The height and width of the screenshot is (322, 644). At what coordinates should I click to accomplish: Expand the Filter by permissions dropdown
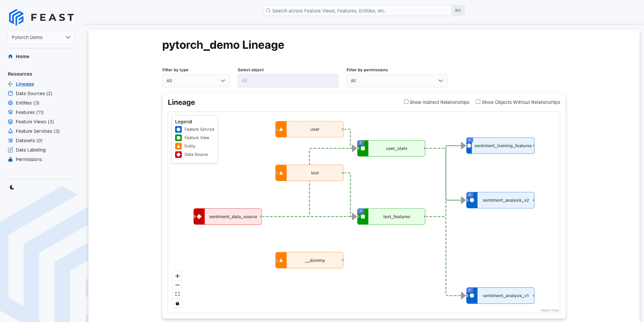(x=396, y=81)
